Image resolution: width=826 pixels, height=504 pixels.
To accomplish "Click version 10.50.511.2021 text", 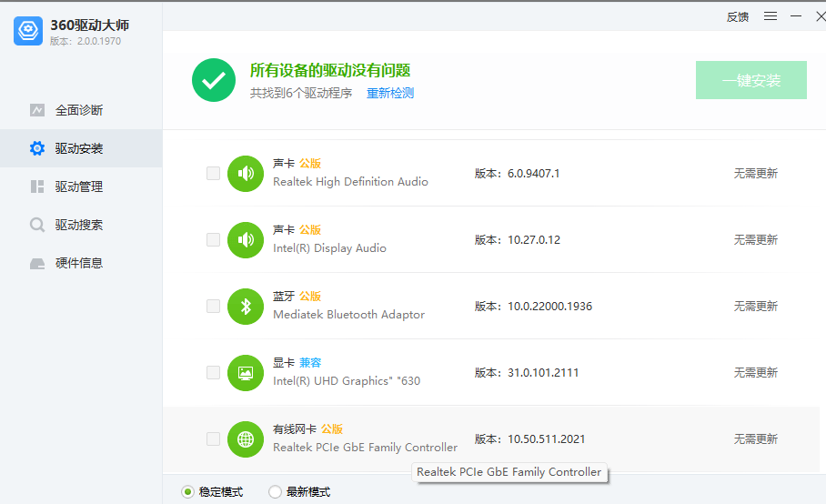I will [x=546, y=438].
